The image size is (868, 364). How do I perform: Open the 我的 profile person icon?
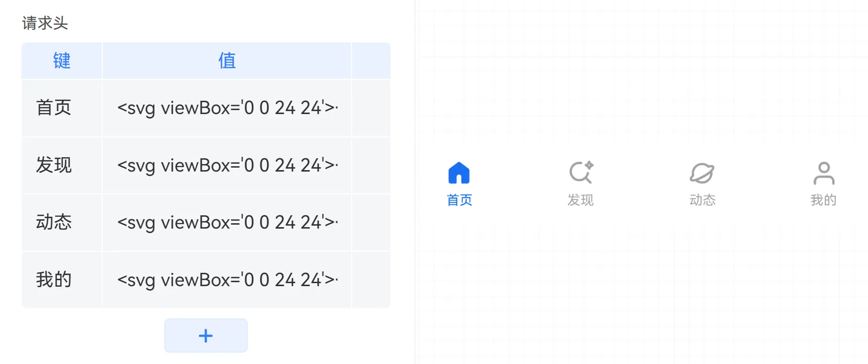pyautogui.click(x=824, y=173)
